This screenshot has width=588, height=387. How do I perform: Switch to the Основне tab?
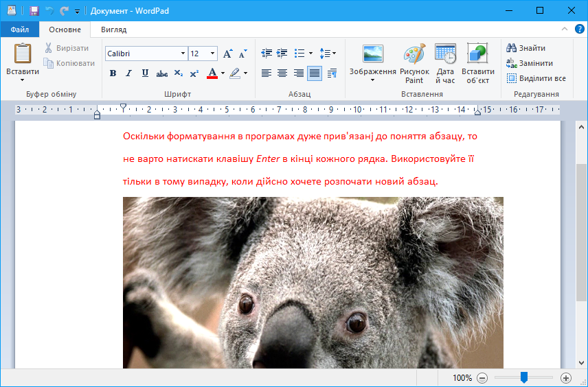click(65, 30)
